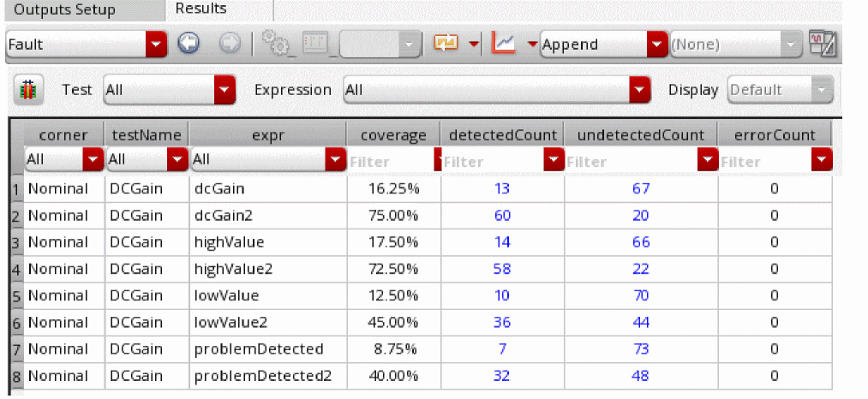Expand the arrow beside re-evaluate icon
Screen dimensions: 868x399
point(474,44)
